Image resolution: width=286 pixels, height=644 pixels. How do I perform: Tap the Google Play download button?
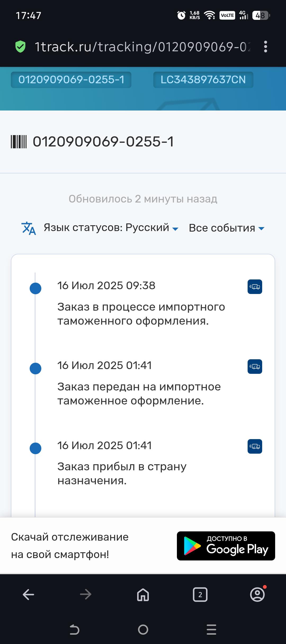(226, 546)
